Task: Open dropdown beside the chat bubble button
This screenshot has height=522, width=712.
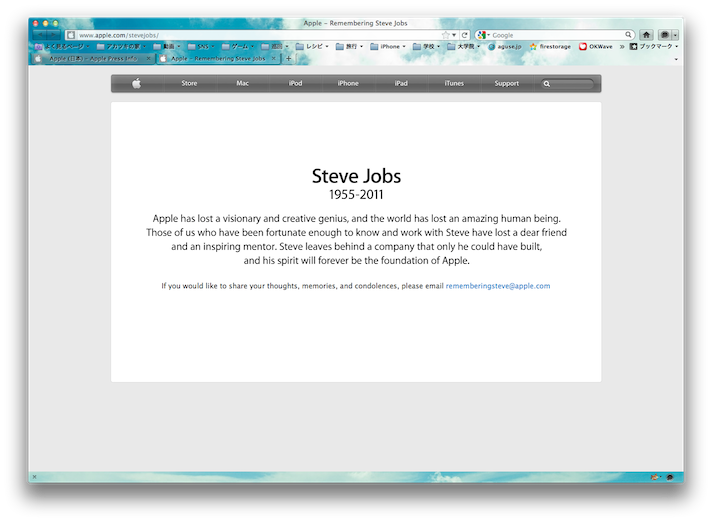Action: pyautogui.click(x=675, y=35)
